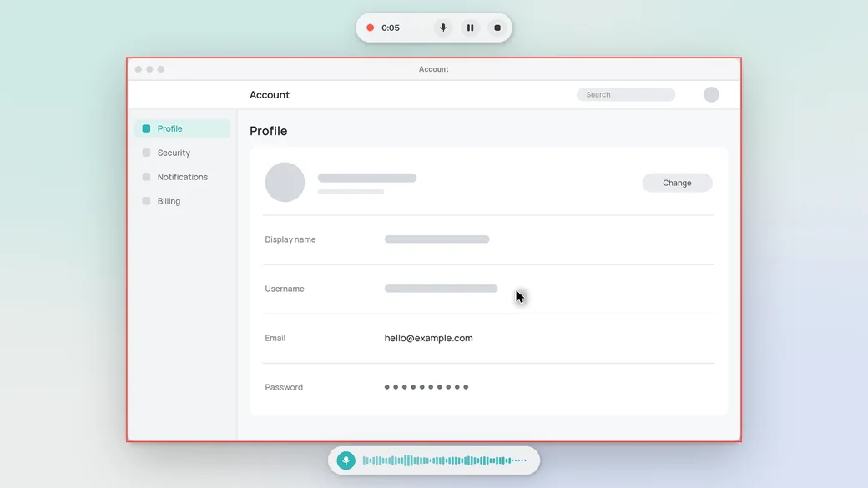
Task: Click the large profile picture placeholder
Action: pos(285,182)
